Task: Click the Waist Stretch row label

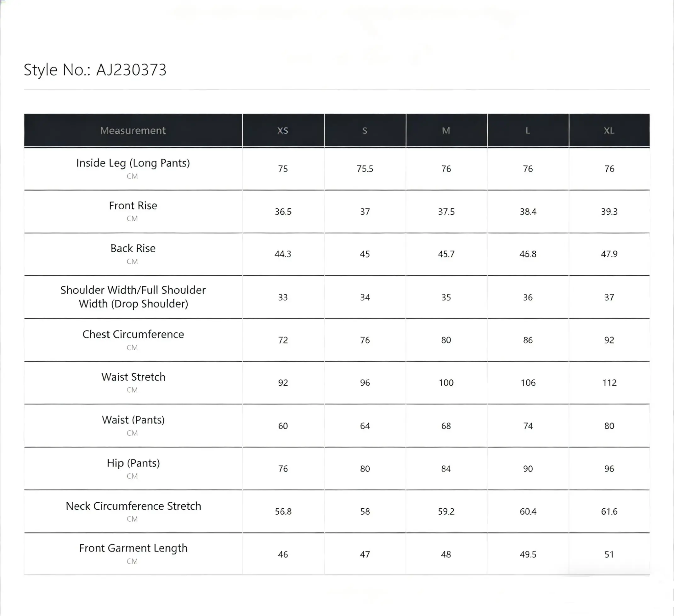Action: click(x=133, y=377)
